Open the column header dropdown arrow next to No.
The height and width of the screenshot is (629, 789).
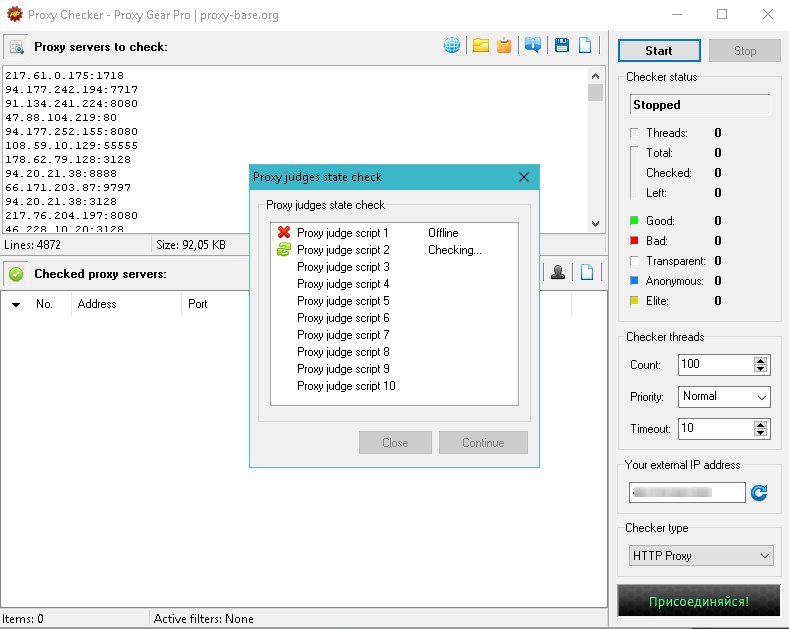(15, 305)
